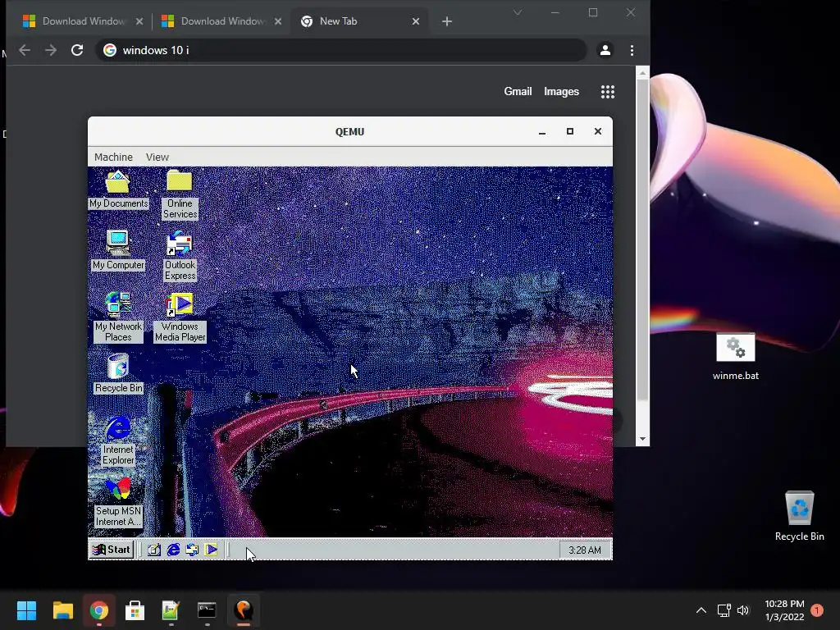Click the guest Start button
The image size is (840, 630).
(x=112, y=550)
